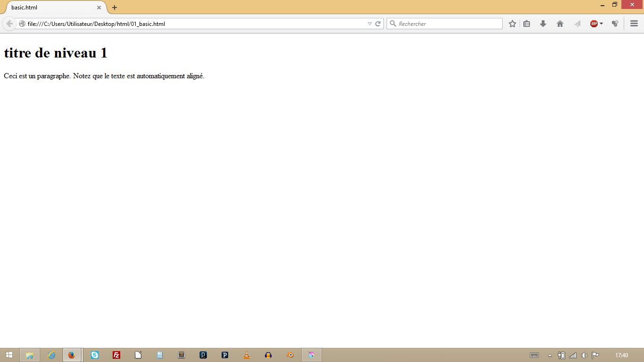
Task: Open the Downloads arrow icon
Action: (543, 24)
